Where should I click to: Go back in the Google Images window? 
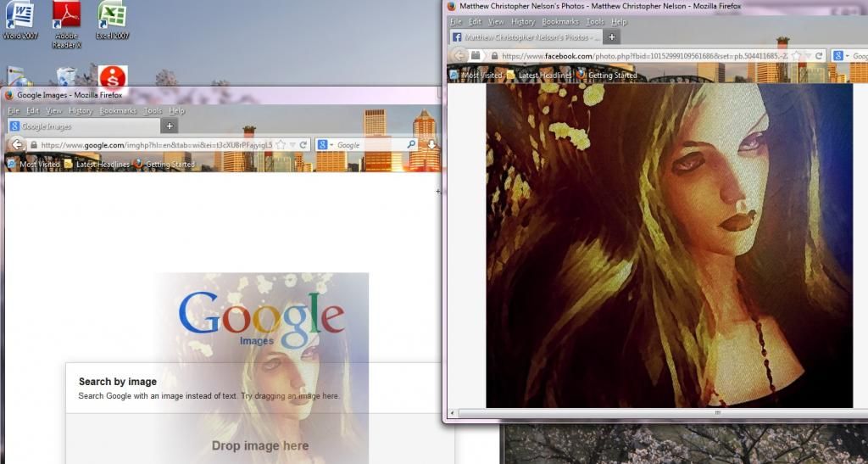(17, 144)
